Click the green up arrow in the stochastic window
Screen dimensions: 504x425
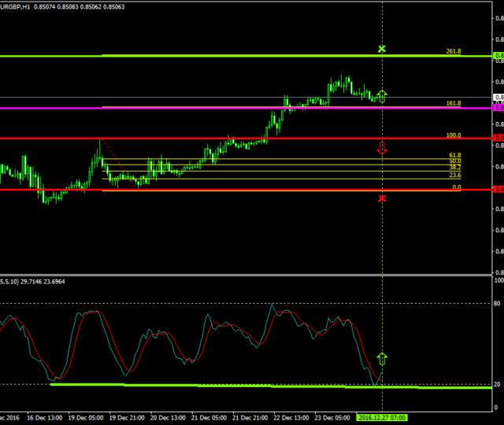click(382, 360)
